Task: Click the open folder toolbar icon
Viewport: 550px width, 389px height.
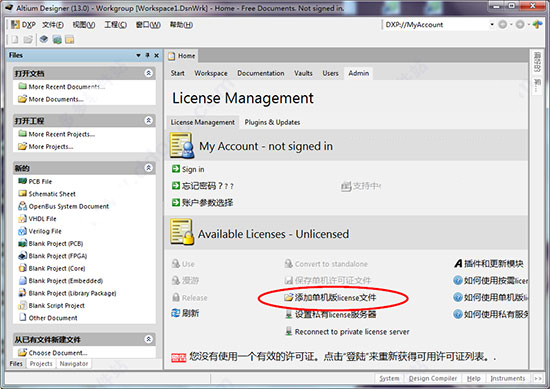Action: [x=28, y=40]
